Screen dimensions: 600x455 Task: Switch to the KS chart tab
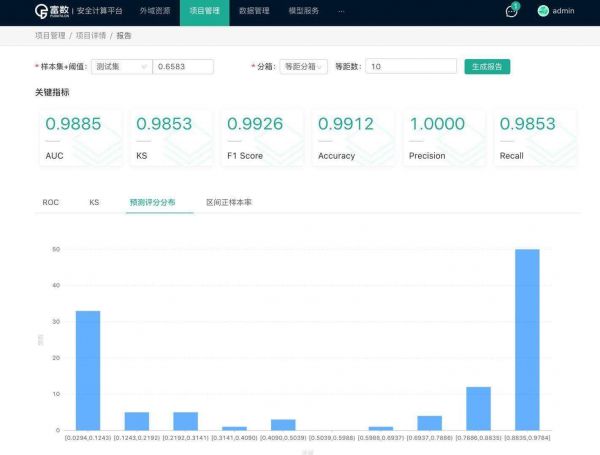(94, 202)
